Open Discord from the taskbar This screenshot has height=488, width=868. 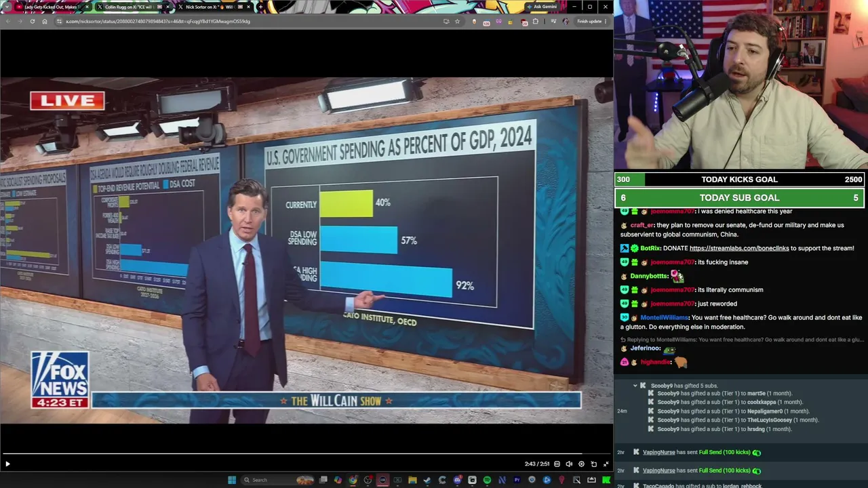(457, 480)
